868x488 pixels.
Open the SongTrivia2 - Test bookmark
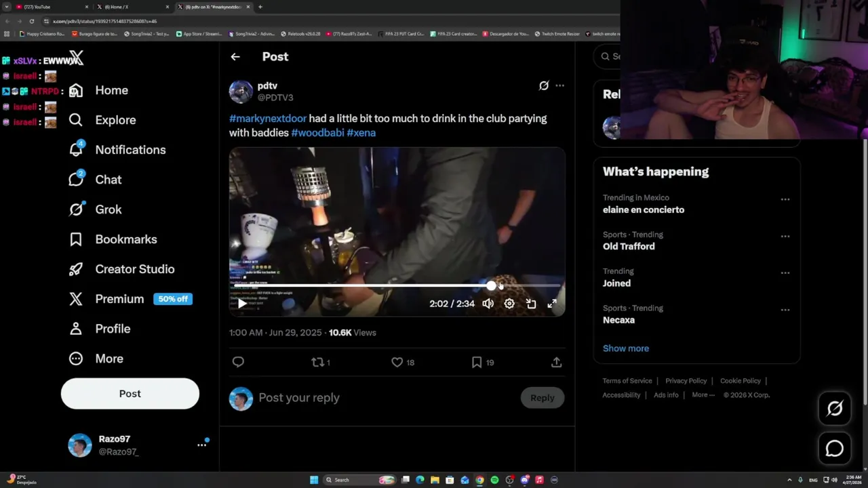coord(146,34)
